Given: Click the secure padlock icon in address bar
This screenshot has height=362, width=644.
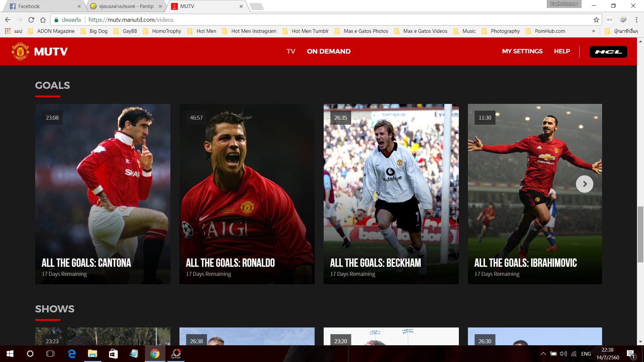Looking at the screenshot, I should pyautogui.click(x=56, y=20).
